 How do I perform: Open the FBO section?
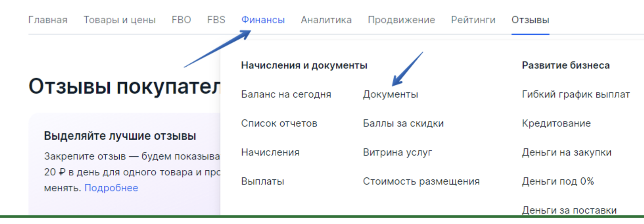181,20
